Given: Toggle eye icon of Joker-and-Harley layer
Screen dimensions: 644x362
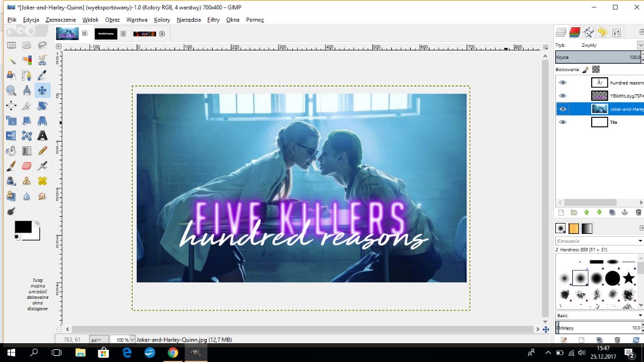Looking at the screenshot, I should tap(563, 109).
